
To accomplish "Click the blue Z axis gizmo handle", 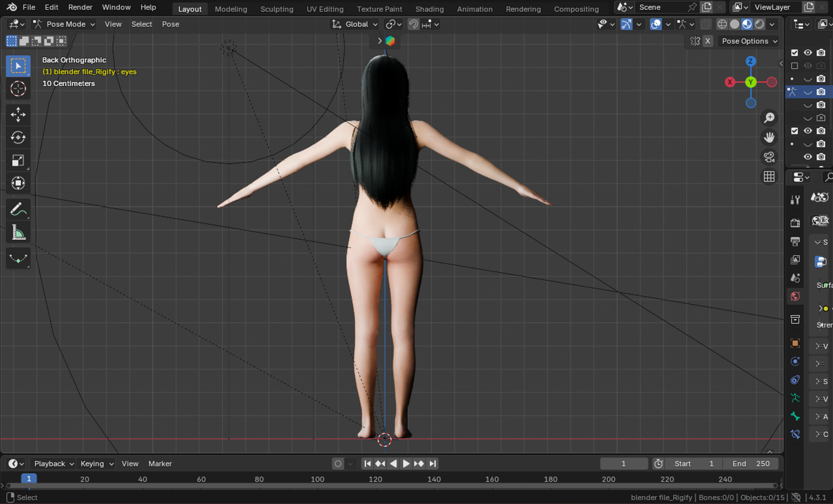I will pos(751,61).
